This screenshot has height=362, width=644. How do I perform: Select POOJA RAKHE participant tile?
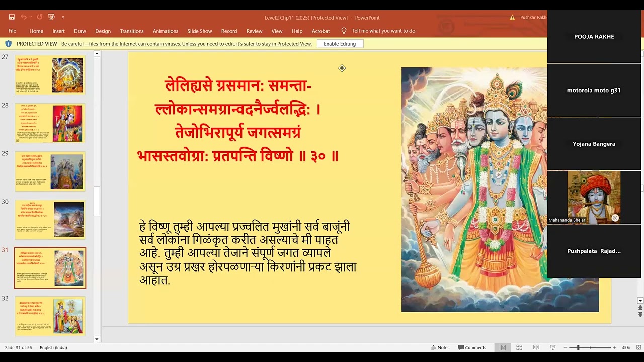[594, 37]
